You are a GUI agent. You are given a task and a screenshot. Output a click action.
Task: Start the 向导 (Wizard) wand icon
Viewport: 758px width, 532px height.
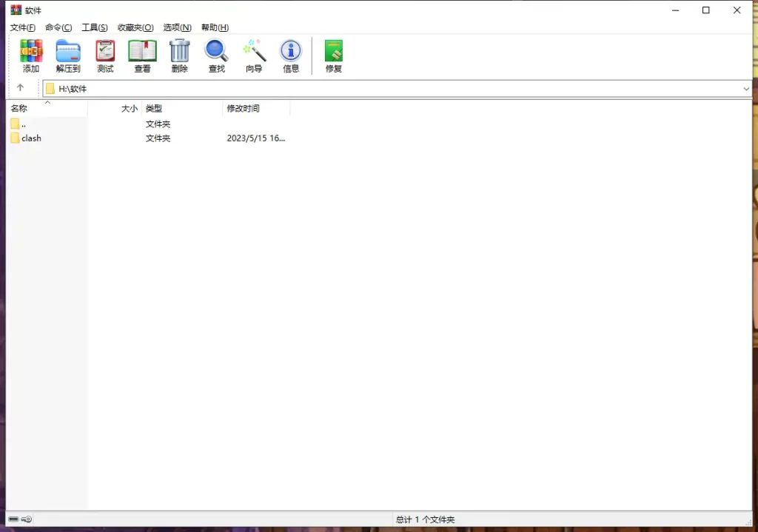(254, 55)
